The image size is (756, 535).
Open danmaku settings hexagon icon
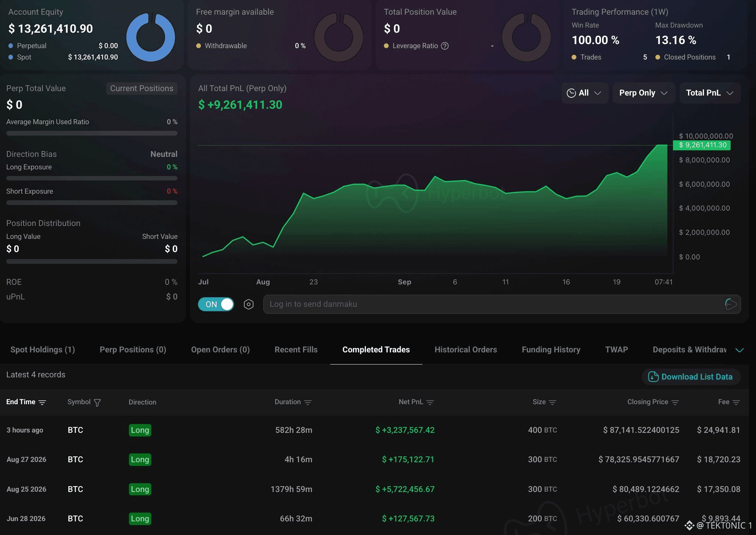tap(249, 304)
